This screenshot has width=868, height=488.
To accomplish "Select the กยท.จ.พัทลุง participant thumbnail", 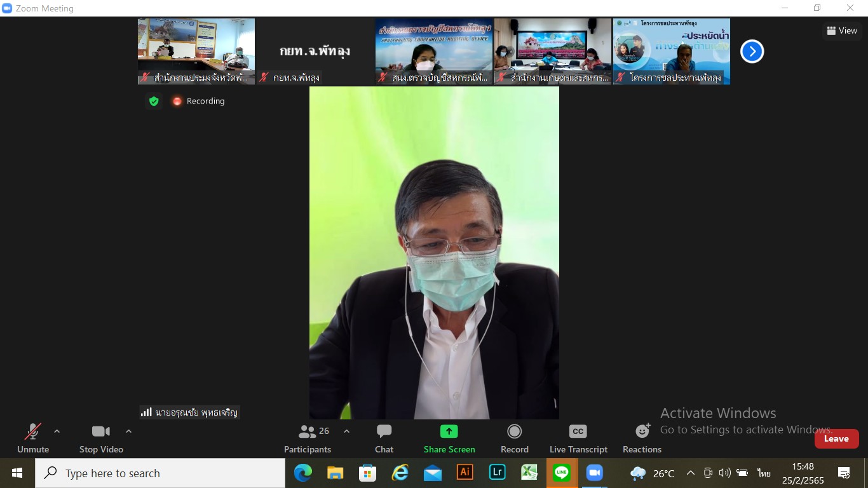I will tap(315, 51).
